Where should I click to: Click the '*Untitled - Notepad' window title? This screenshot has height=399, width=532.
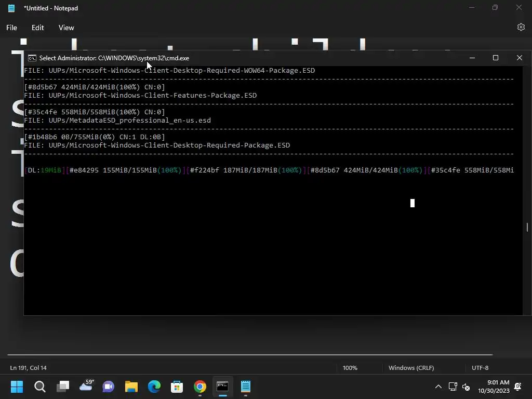(51, 8)
